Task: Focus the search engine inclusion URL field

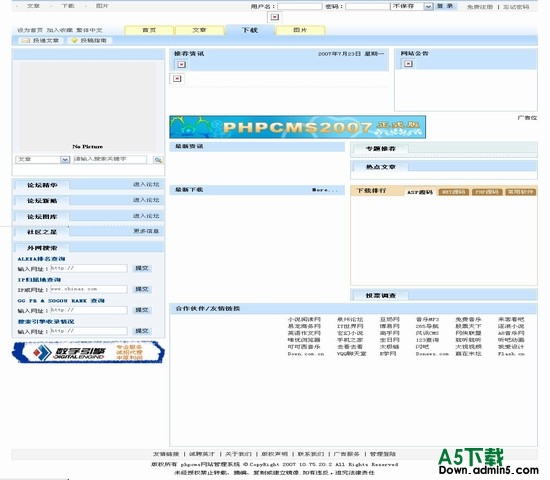Action: tap(88, 331)
